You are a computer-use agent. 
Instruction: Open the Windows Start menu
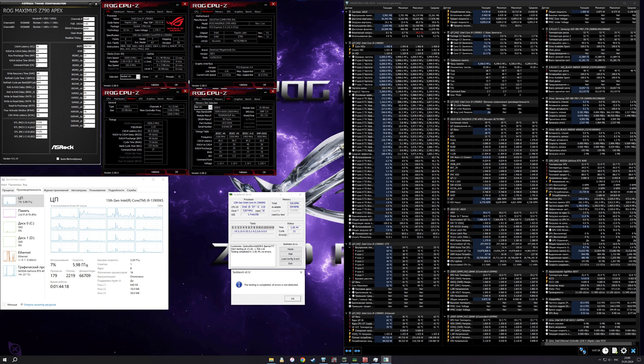[x=5, y=360]
